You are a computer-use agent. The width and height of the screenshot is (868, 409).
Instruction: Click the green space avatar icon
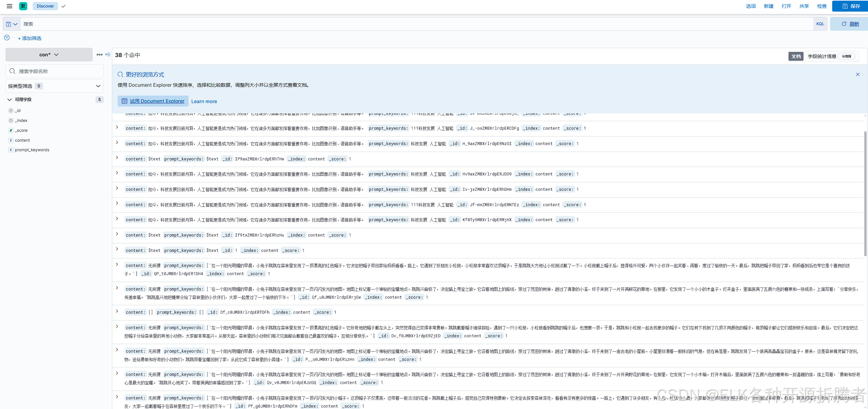[23, 6]
